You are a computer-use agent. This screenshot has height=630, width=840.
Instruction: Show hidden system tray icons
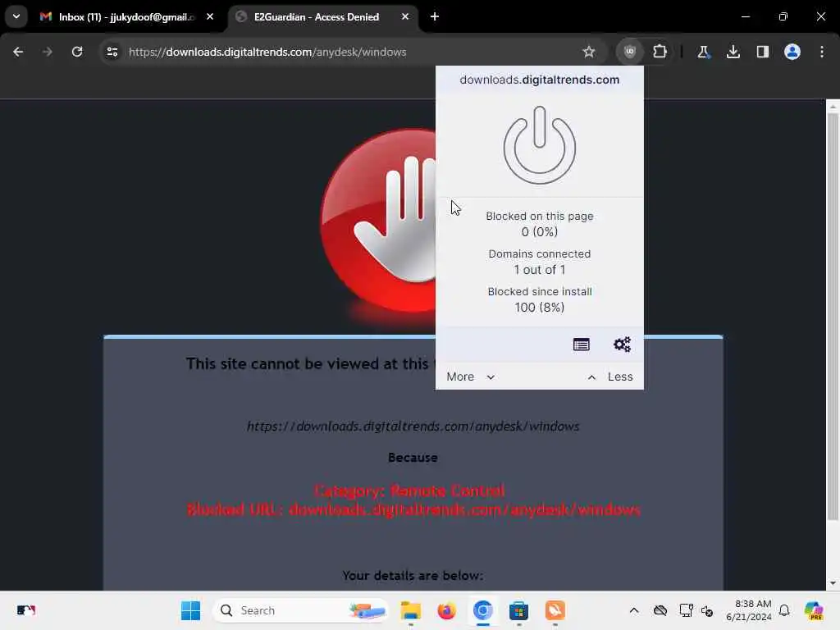[x=634, y=610]
